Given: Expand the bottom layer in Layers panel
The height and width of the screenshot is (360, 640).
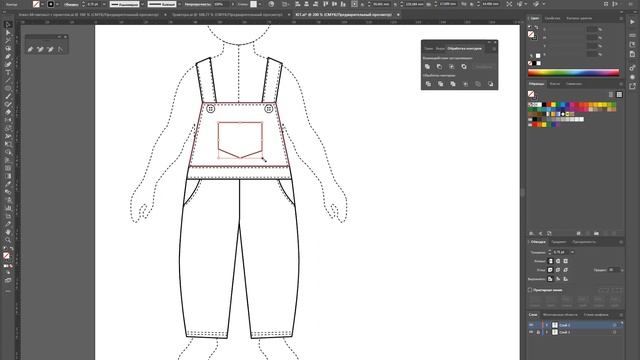Looking at the screenshot, I should point(547,332).
